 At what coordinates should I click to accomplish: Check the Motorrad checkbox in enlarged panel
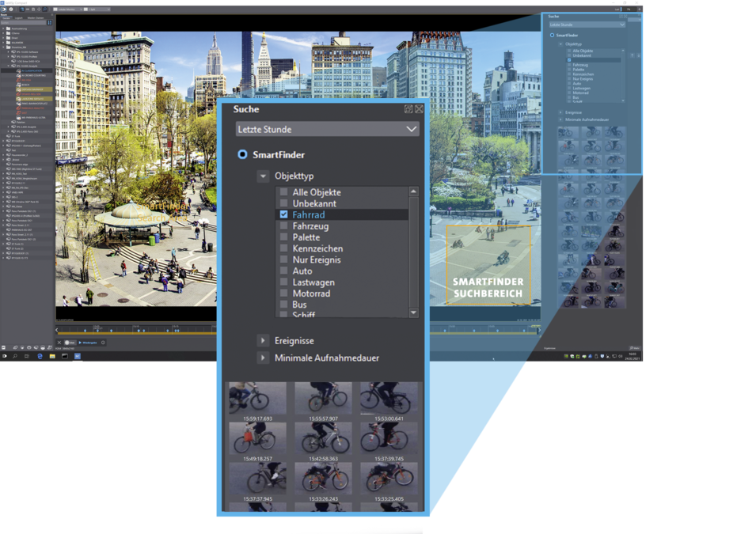click(x=283, y=293)
